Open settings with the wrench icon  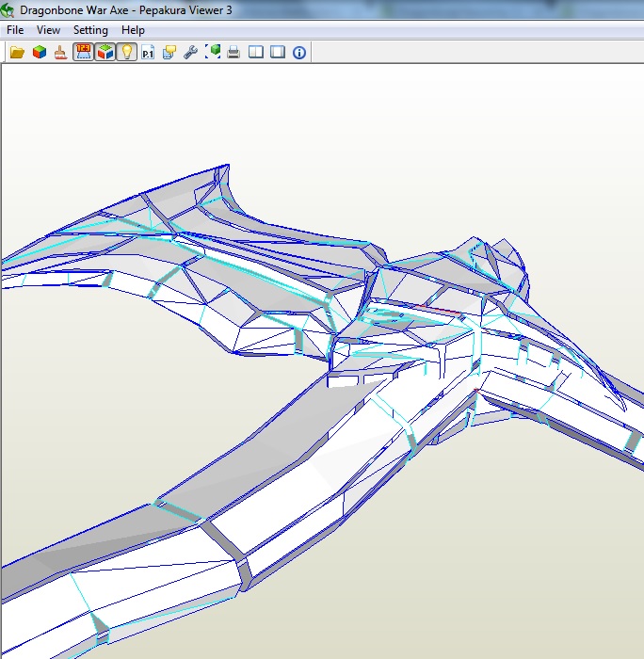pyautogui.click(x=191, y=53)
